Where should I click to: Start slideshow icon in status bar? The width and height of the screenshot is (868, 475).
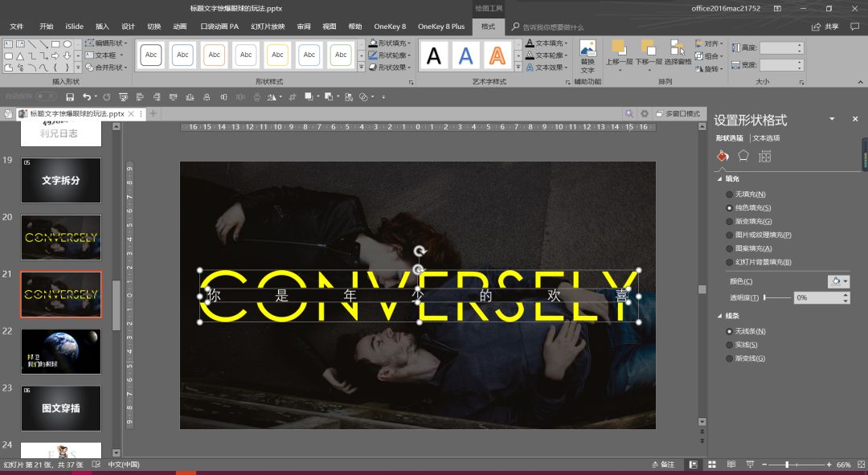pos(750,465)
